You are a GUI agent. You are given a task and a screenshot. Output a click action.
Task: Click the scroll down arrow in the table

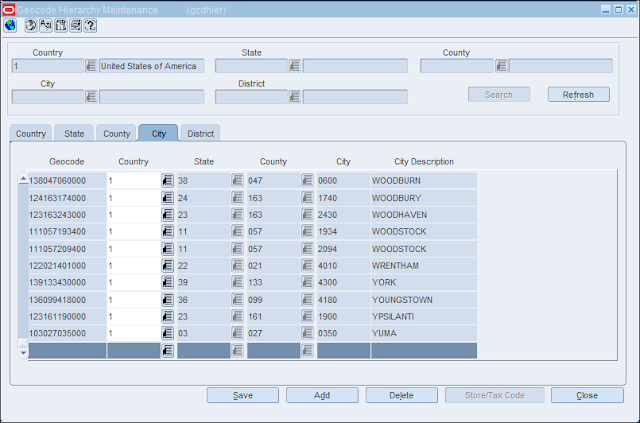tap(23, 352)
